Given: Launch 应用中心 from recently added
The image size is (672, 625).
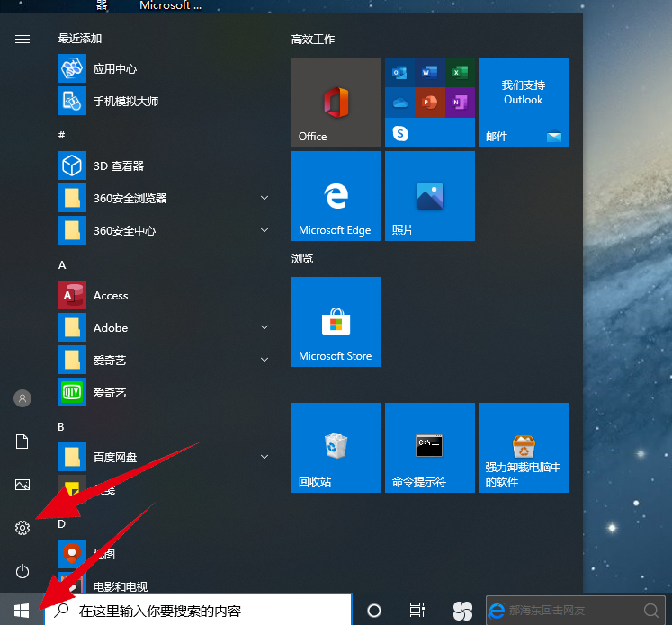Looking at the screenshot, I should click(x=165, y=68).
